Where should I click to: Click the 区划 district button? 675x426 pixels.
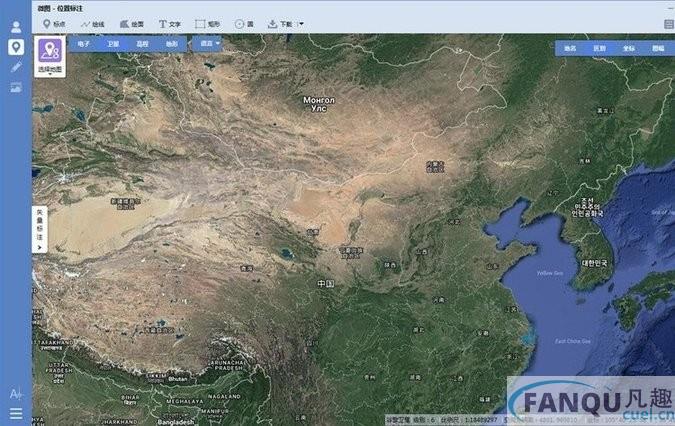tap(600, 49)
